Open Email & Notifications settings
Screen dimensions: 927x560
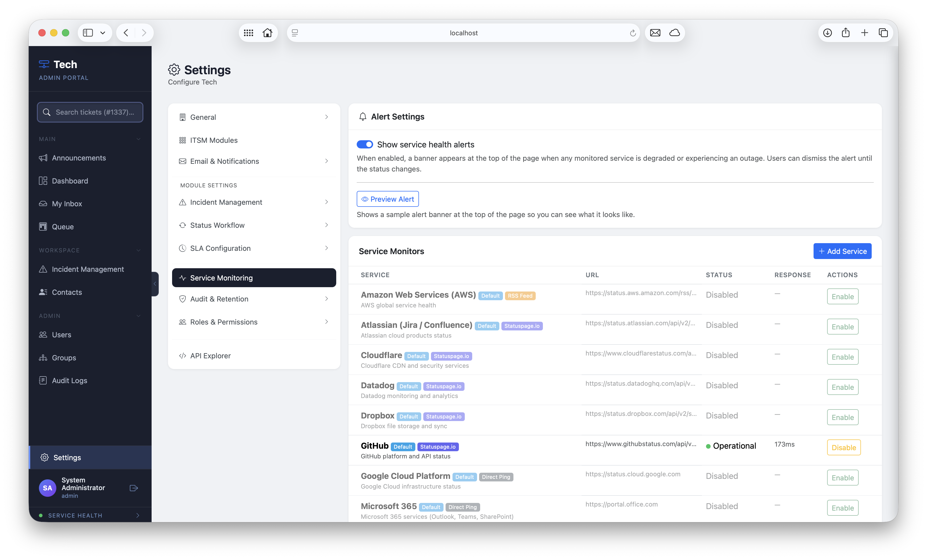224,161
